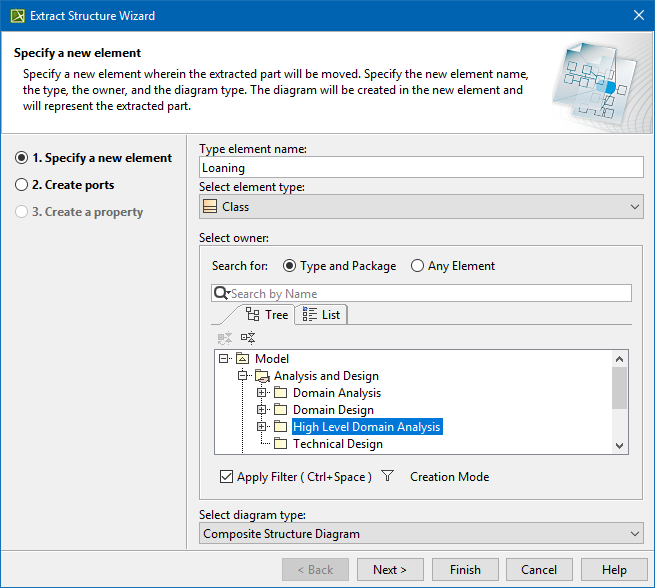Click the Domain Design folder icon
This screenshot has width=655, height=588.
pos(281,410)
